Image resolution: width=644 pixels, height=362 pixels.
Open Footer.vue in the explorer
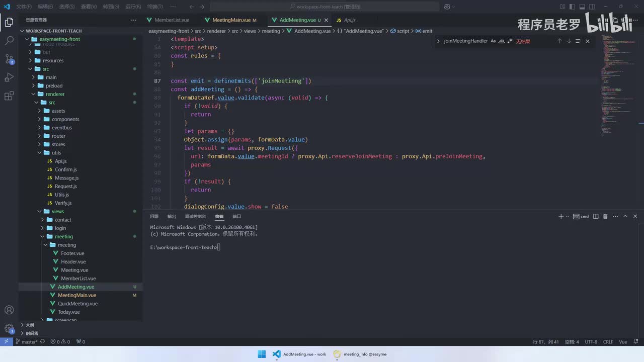(72, 253)
